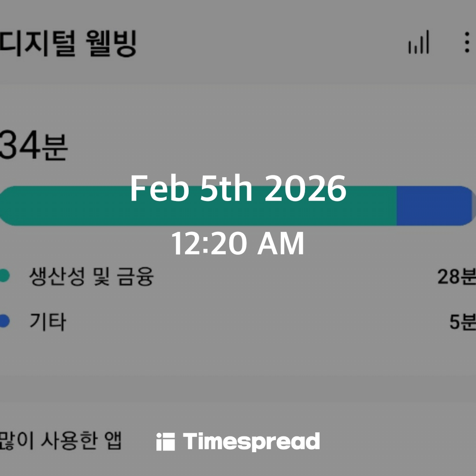The height and width of the screenshot is (476, 476).
Task: Click the blue 기타 legend dot
Action: click(x=4, y=322)
